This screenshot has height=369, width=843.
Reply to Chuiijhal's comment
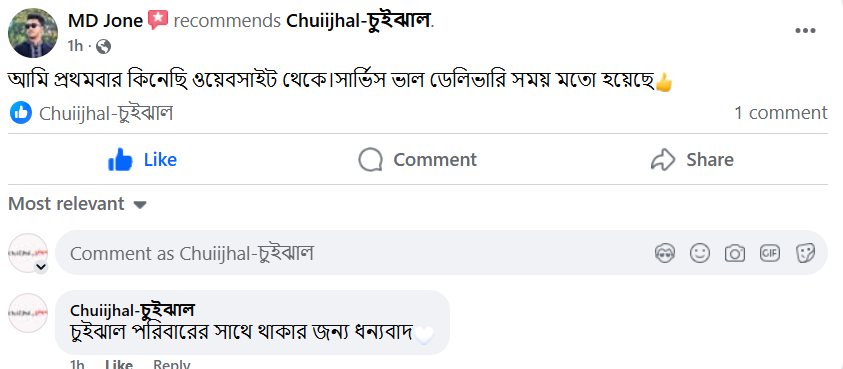pyautogui.click(x=172, y=364)
